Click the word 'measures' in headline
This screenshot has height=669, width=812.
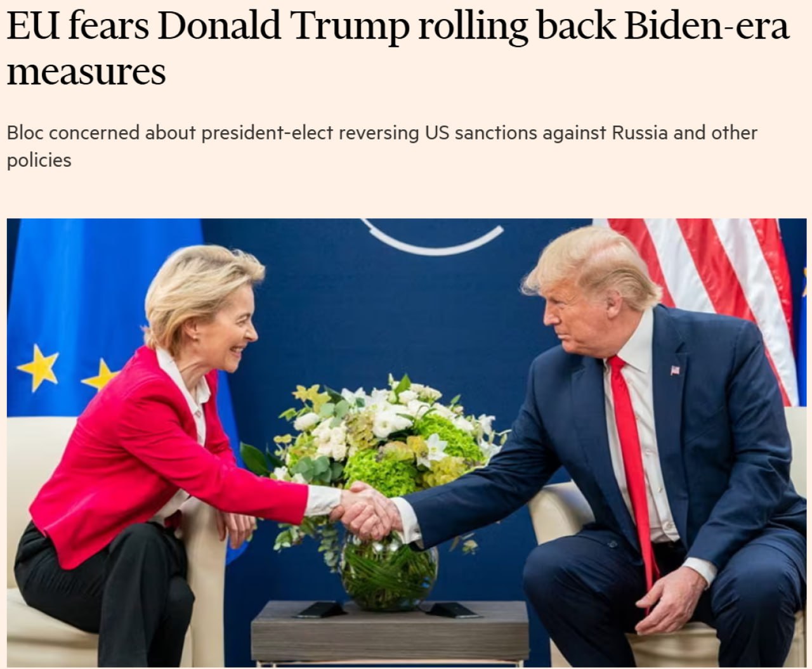(86, 72)
